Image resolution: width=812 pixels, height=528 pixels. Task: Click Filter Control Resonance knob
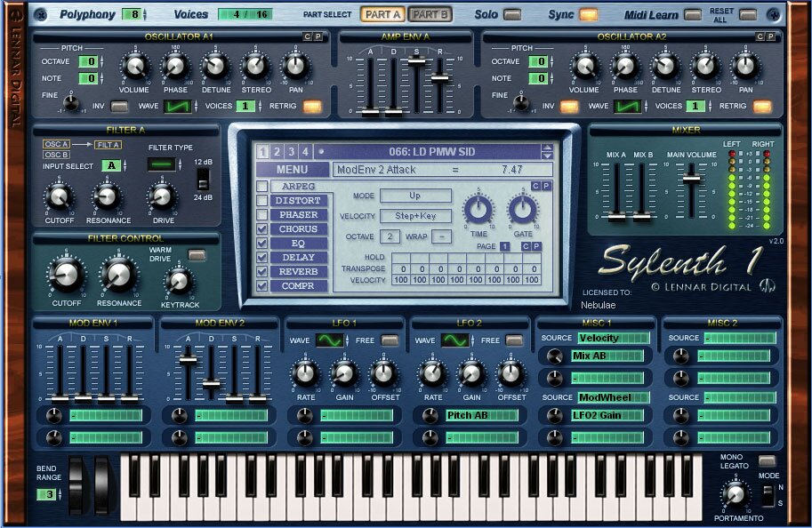pos(118,275)
